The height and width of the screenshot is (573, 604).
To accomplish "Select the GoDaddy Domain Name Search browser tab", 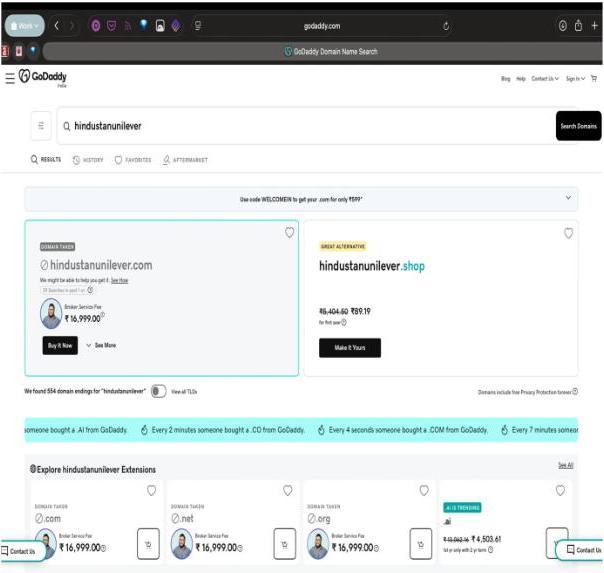I will [331, 52].
